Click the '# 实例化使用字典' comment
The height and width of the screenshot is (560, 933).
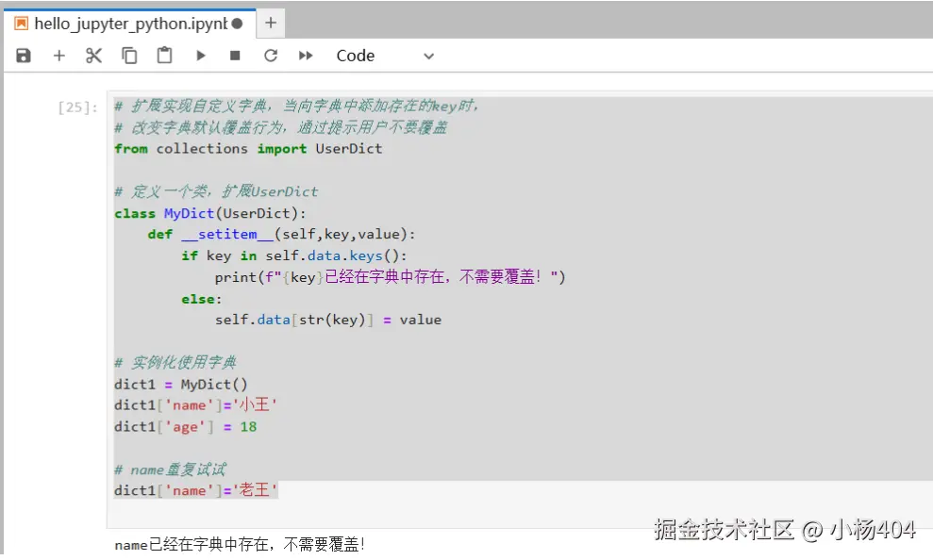175,362
